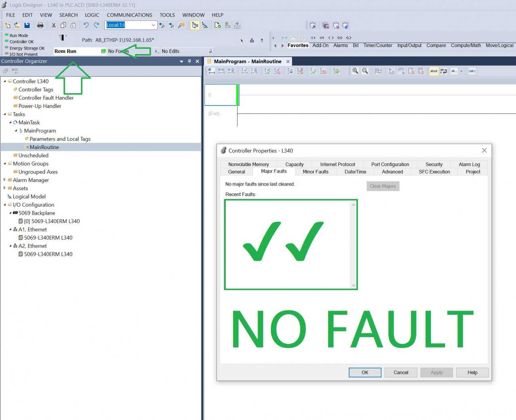The height and width of the screenshot is (420, 516).
Task: Open the Nonvolatile Memory tab
Action: click(248, 164)
